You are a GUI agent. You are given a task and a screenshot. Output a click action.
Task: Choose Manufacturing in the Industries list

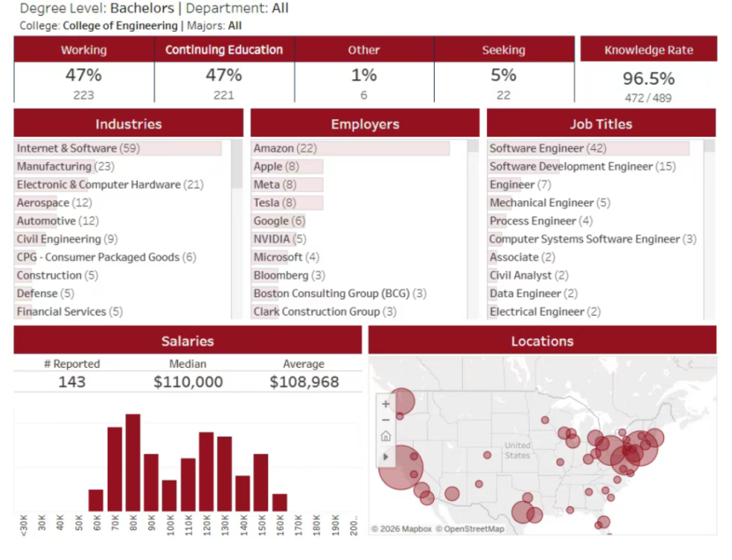point(54,167)
